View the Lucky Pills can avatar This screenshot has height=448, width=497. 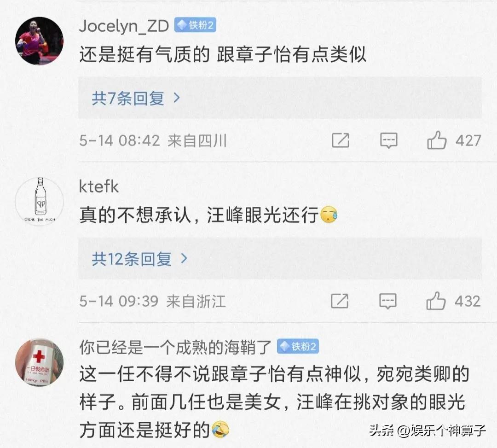point(39,362)
